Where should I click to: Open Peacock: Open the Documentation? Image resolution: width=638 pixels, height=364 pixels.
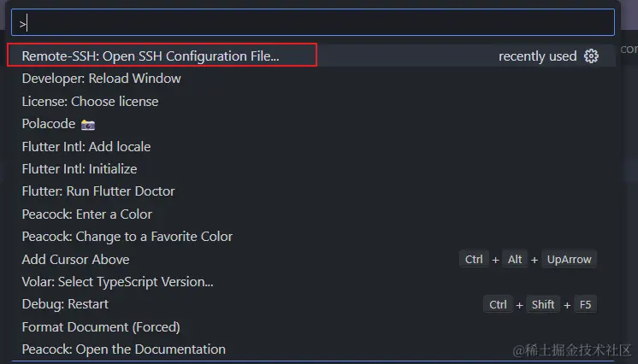coord(311,349)
